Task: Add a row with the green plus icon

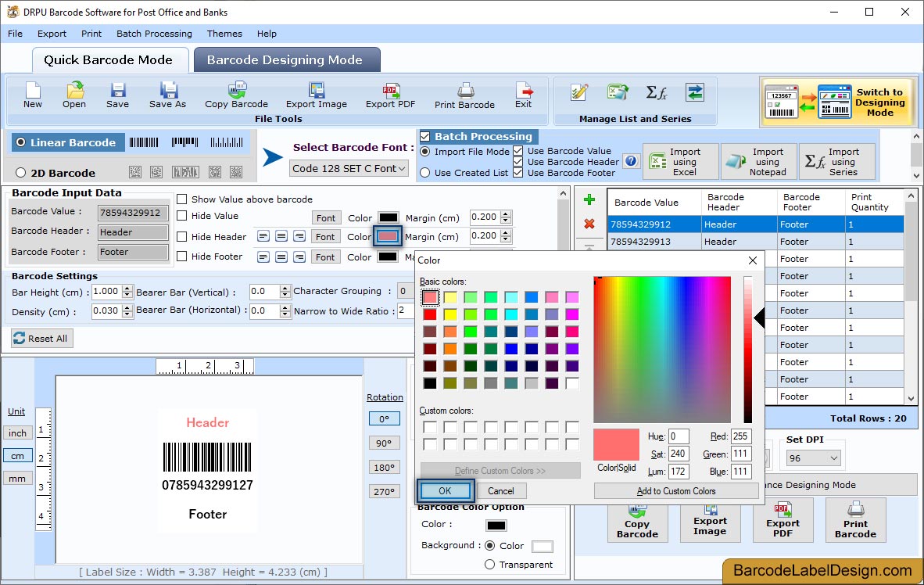Action: click(589, 200)
